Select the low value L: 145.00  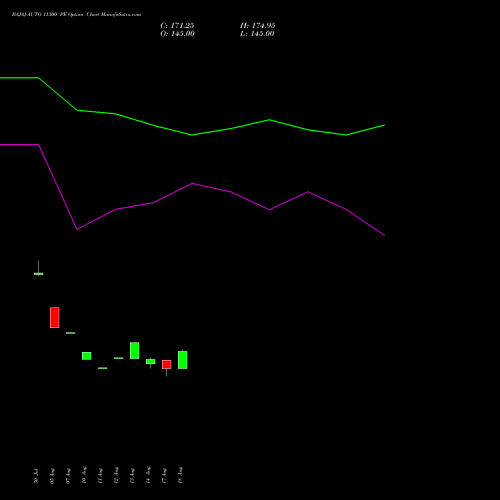coord(257,34)
